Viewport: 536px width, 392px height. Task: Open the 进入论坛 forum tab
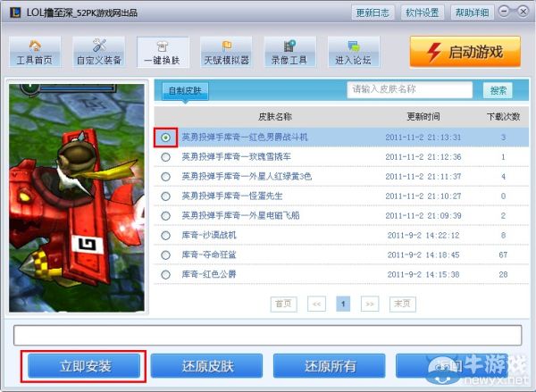(354, 53)
